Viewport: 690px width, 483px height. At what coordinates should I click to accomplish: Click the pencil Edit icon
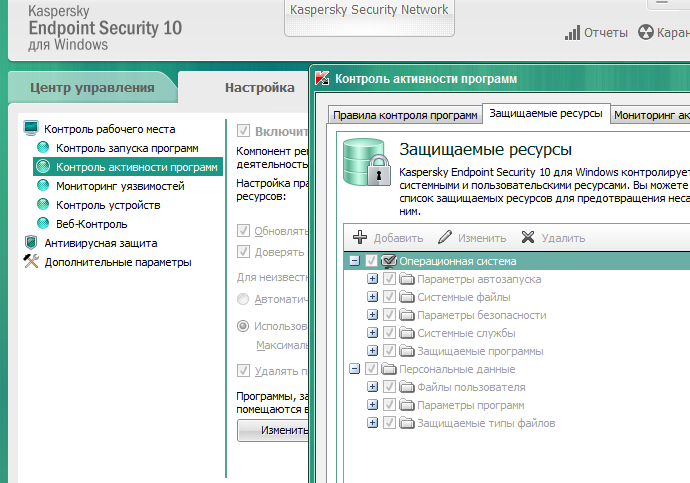tap(445, 238)
